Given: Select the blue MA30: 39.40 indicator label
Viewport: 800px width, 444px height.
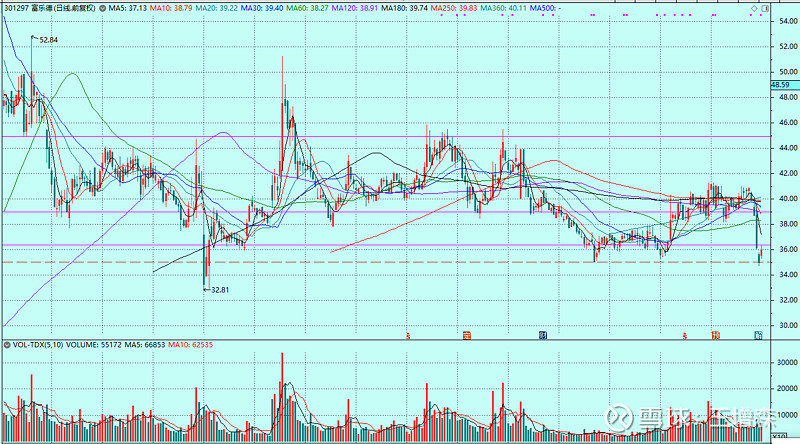Looking at the screenshot, I should pyautogui.click(x=262, y=9).
